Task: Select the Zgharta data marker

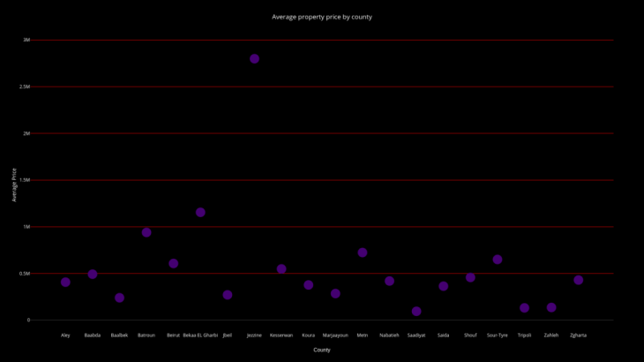Action: pos(578,280)
